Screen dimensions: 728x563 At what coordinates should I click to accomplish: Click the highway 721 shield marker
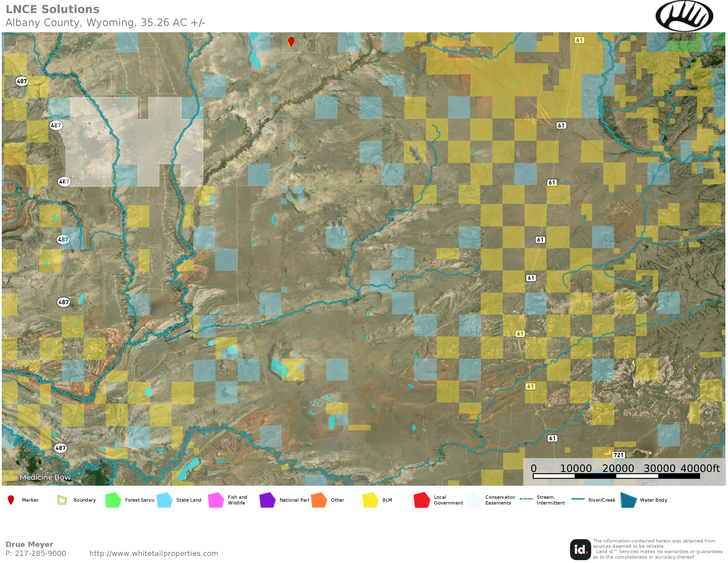coord(618,455)
